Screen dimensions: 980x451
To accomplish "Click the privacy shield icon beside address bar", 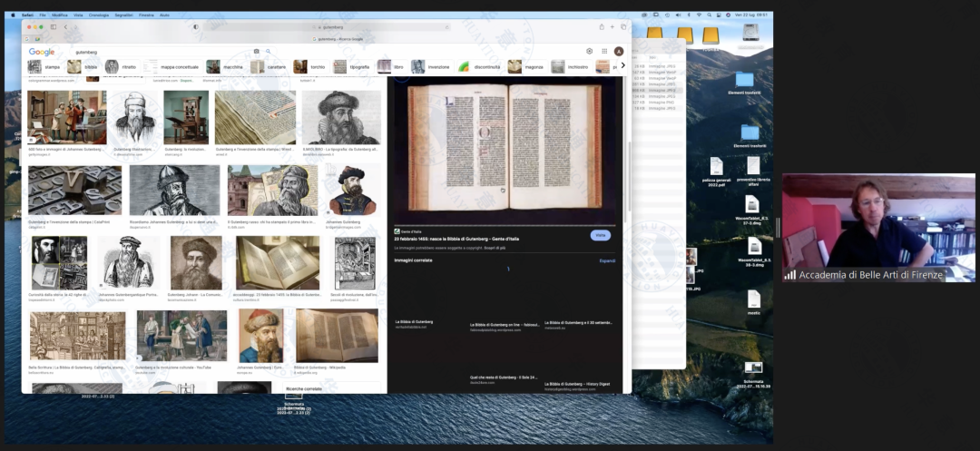I will (196, 27).
